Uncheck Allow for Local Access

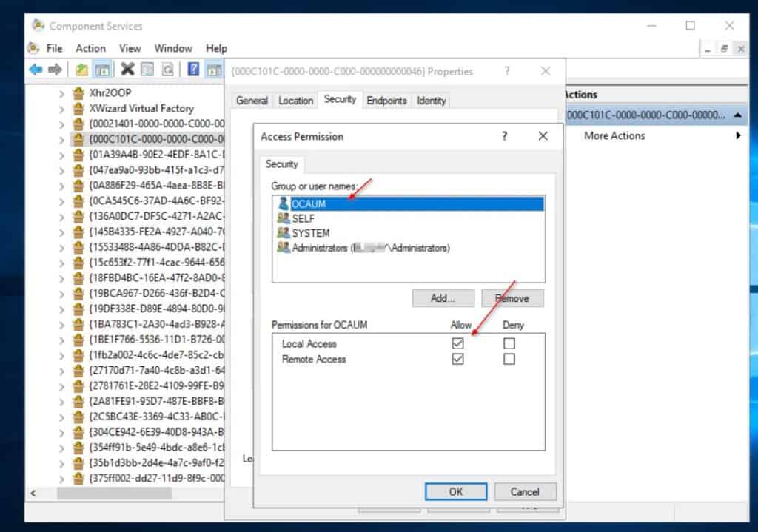pyautogui.click(x=457, y=343)
